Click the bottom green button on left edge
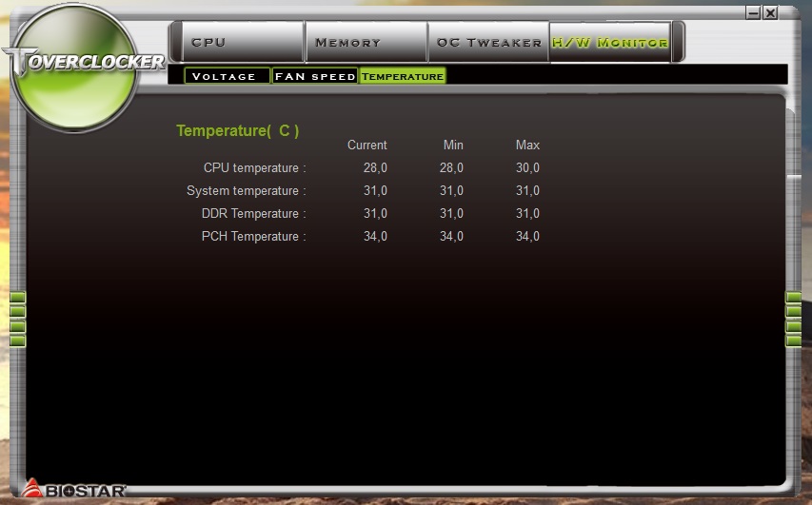The width and height of the screenshot is (812, 505). click(17, 340)
